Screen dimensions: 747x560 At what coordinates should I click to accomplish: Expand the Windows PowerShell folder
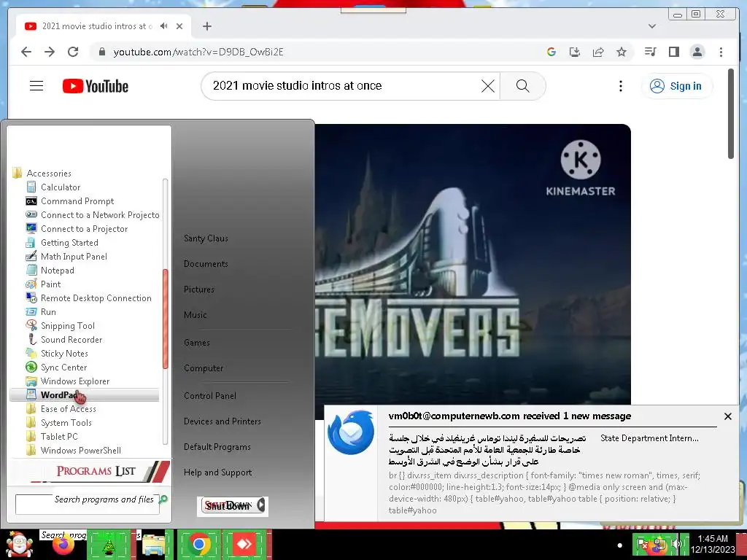(80, 450)
